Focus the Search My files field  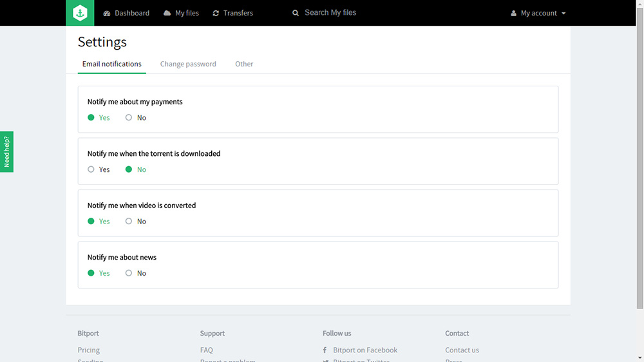tap(330, 13)
